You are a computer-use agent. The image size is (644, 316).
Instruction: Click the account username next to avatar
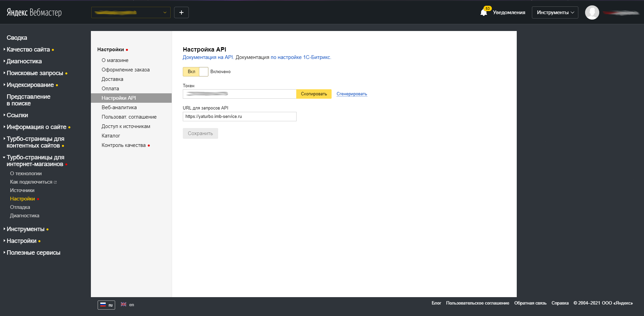pos(621,13)
